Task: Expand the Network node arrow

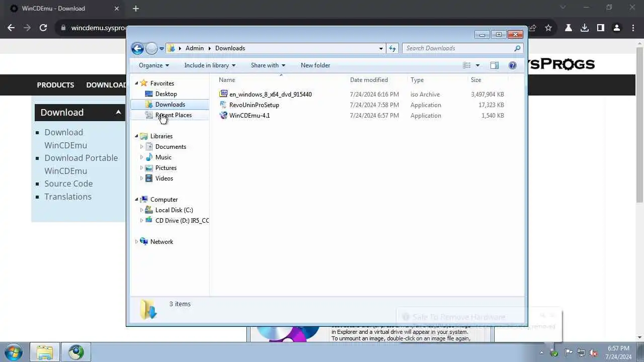Action: (136, 242)
